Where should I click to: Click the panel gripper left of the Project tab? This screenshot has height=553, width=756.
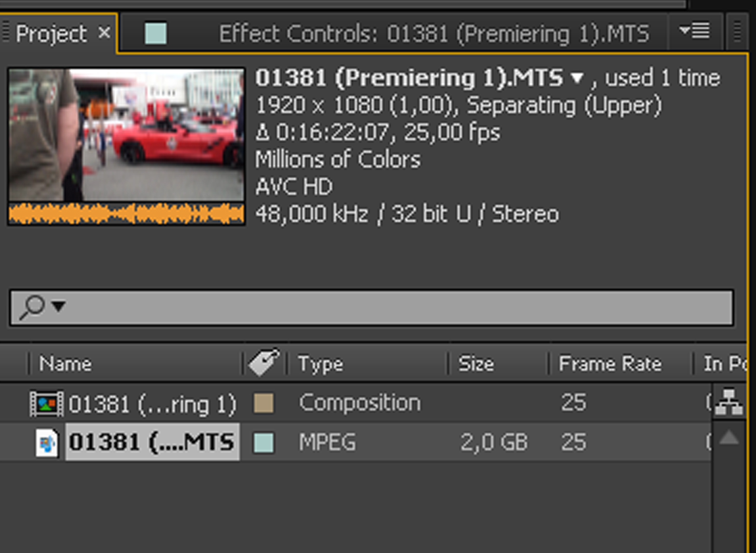[6, 32]
